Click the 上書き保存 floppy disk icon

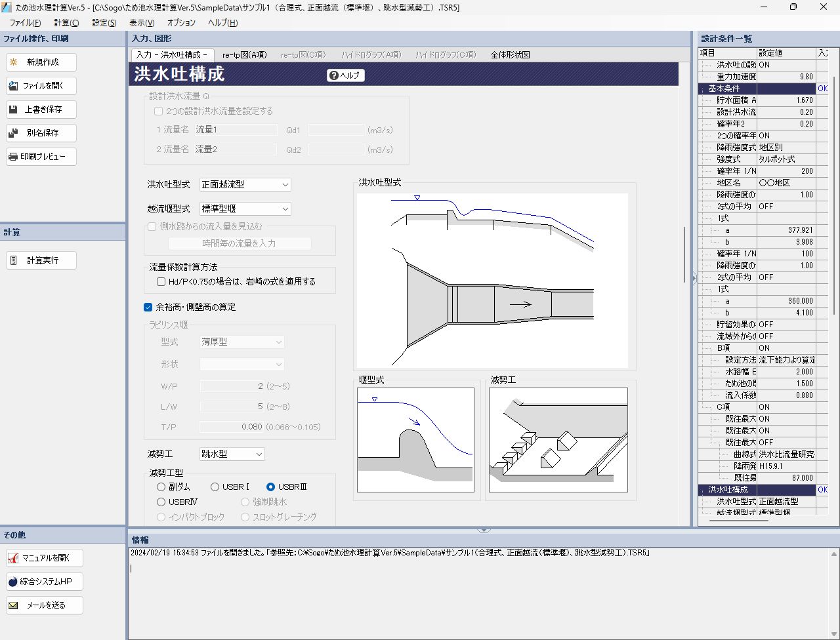pos(13,110)
